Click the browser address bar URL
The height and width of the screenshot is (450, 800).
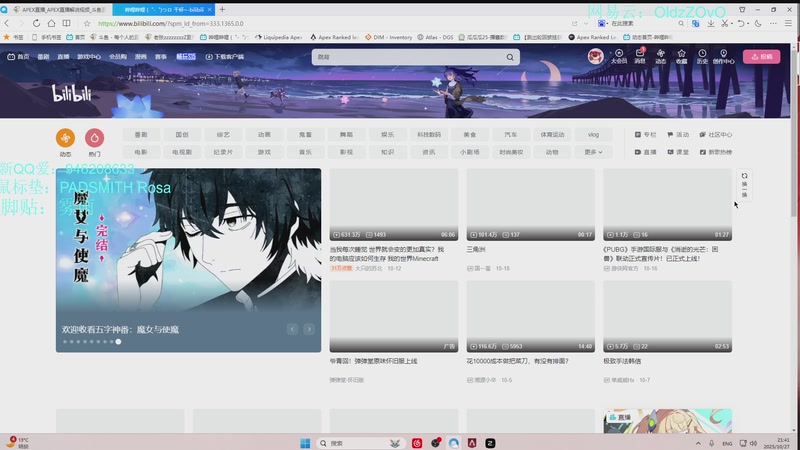[170, 23]
